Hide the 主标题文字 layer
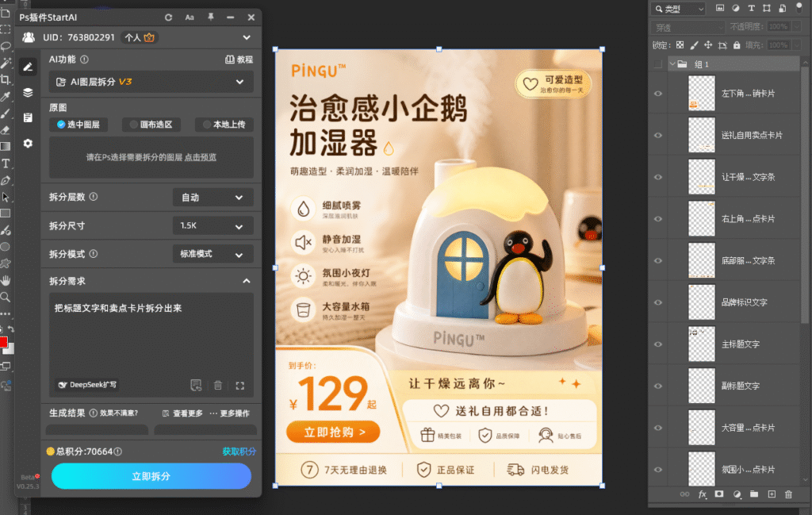The image size is (812, 515). point(658,344)
